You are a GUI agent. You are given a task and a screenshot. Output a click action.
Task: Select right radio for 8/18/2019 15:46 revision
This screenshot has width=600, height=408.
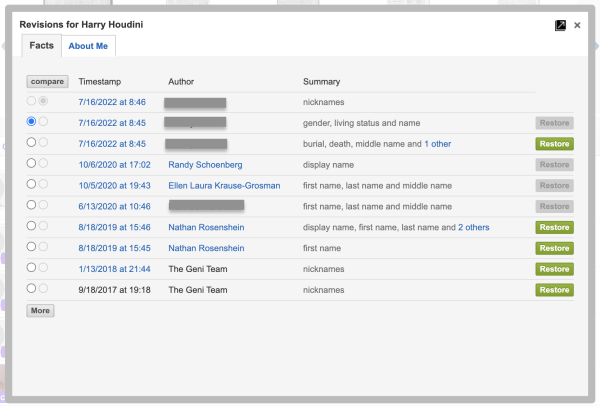43,226
